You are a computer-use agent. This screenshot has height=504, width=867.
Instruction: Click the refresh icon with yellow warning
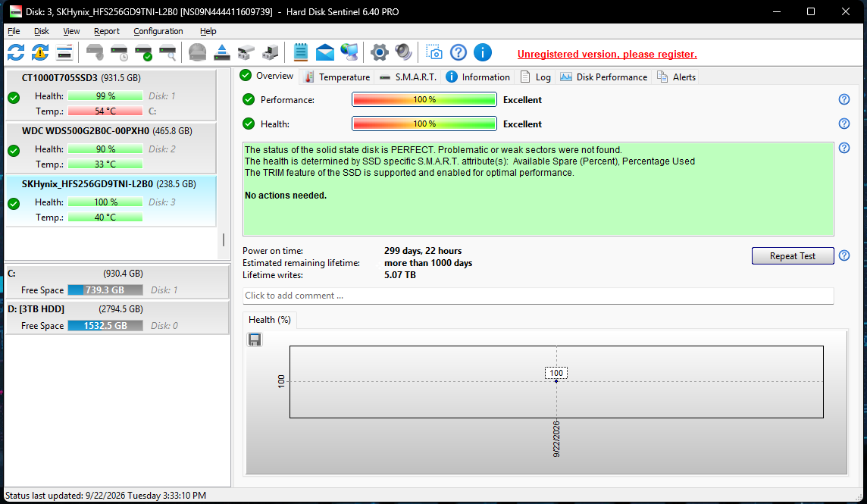coord(40,52)
